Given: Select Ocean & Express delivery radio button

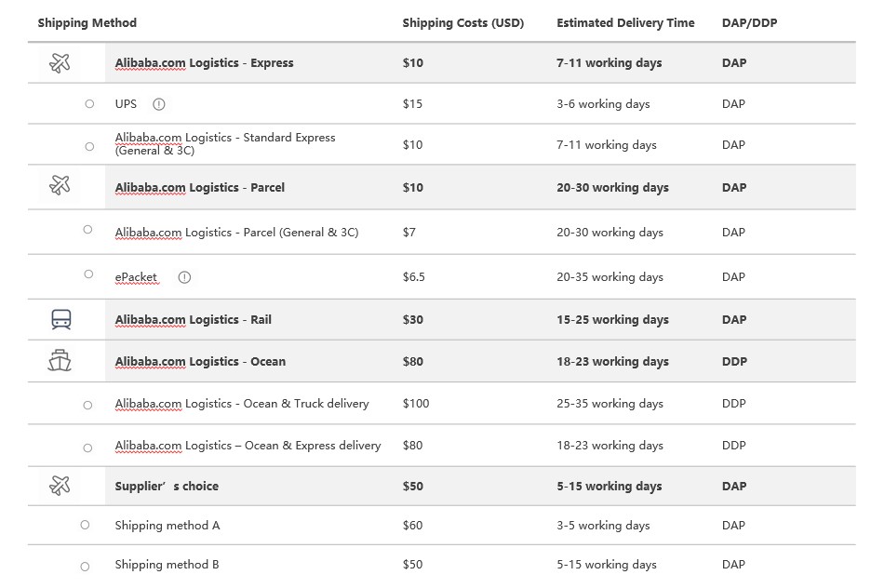Looking at the screenshot, I should [87, 448].
